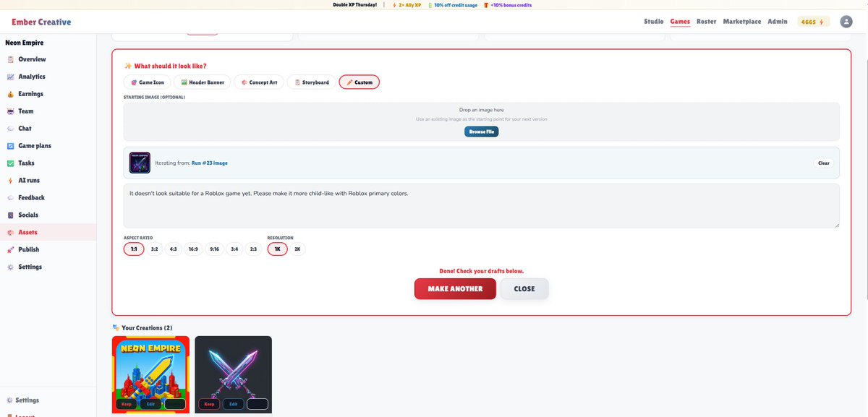This screenshot has height=417, width=868.
Task: Click the masks icon beside Your Creations
Action: click(x=116, y=328)
